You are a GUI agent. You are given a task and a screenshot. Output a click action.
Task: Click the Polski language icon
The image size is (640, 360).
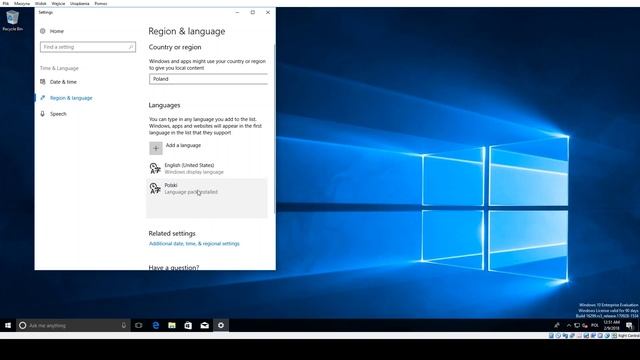click(155, 188)
